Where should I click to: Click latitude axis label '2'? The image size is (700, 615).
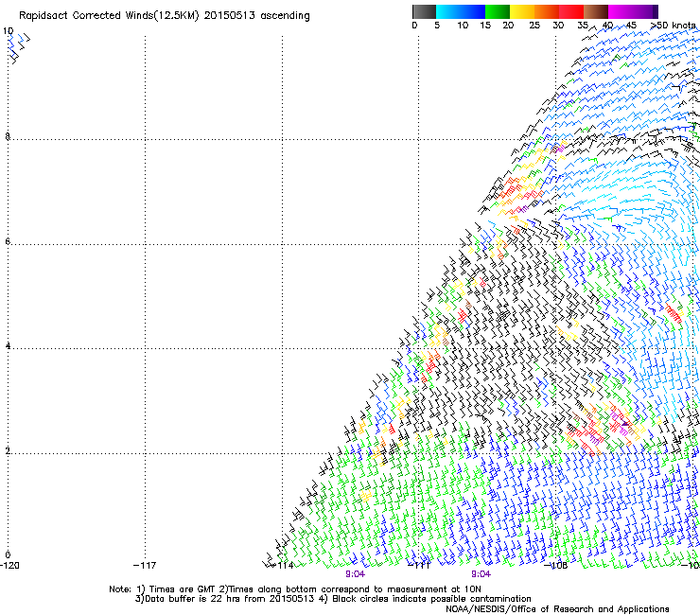pyautogui.click(x=8, y=451)
